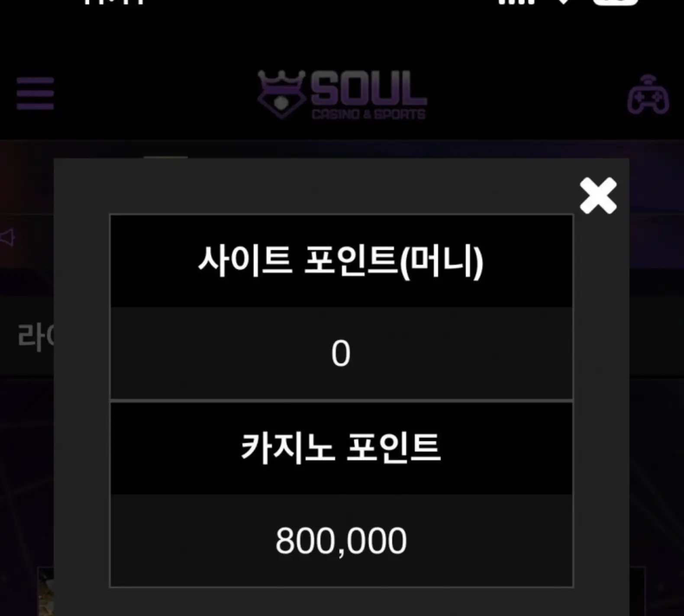Open the hamburger menu in the header

[35, 93]
